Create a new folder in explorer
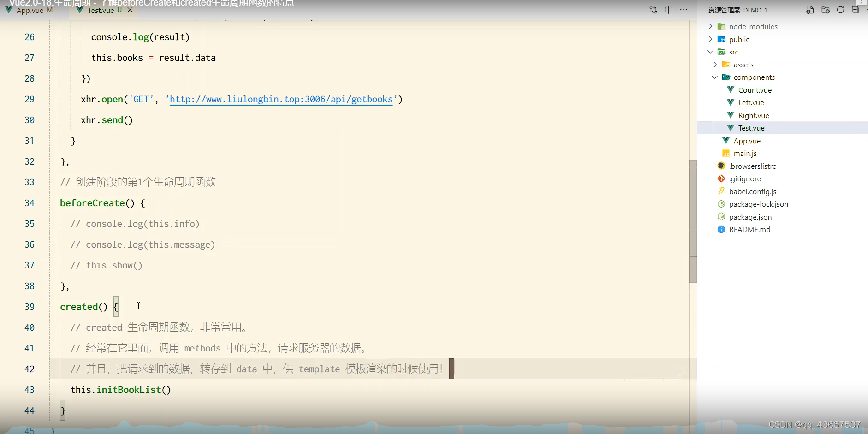 (826, 10)
